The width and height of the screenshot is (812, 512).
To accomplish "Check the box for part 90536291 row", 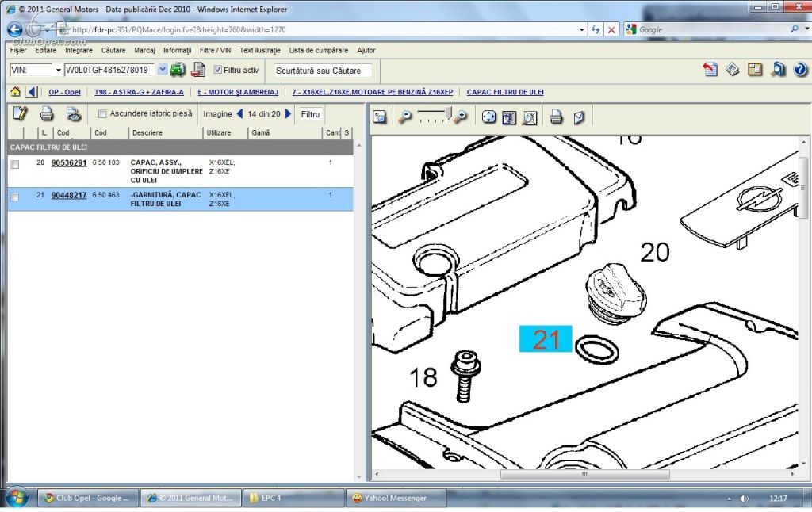I will 15,165.
